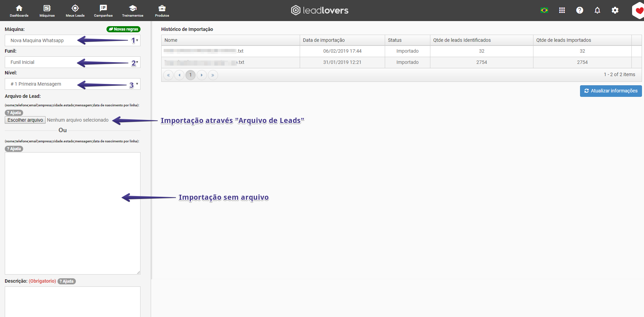This screenshot has height=317, width=644.
Task: Open the settings gear icon
Action: tap(615, 10)
